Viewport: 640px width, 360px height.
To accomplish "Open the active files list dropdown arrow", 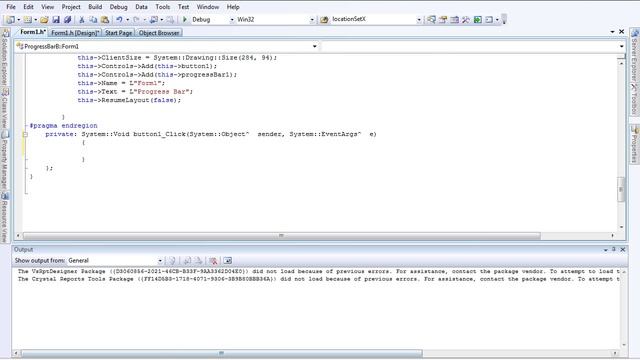I will click(x=613, y=32).
